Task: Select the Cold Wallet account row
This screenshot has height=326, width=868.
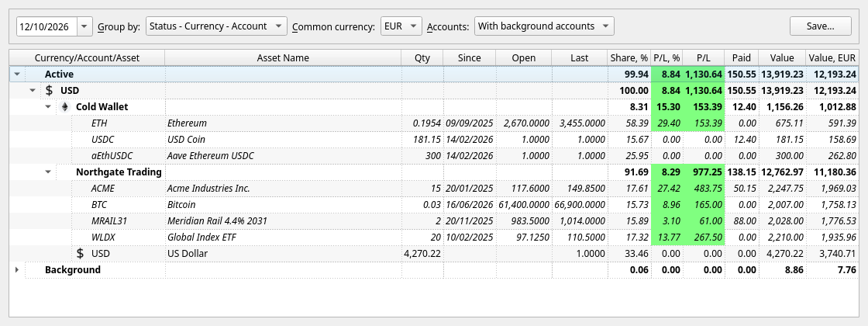Action: 434,107
